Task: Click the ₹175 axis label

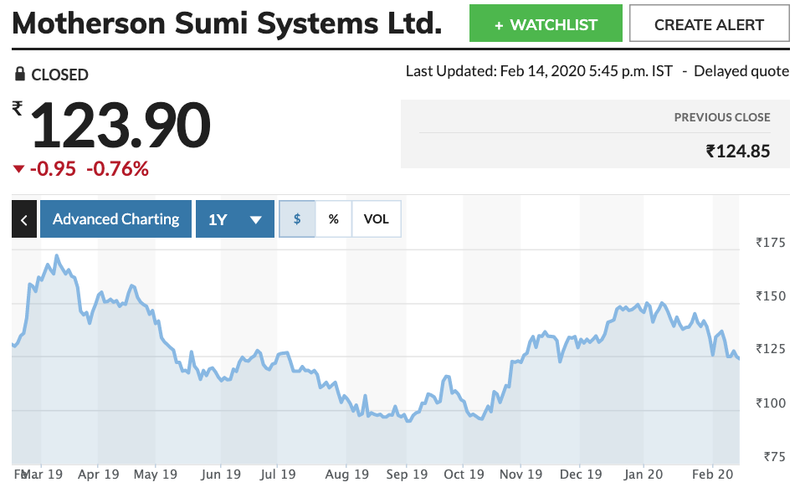Action: [770, 242]
